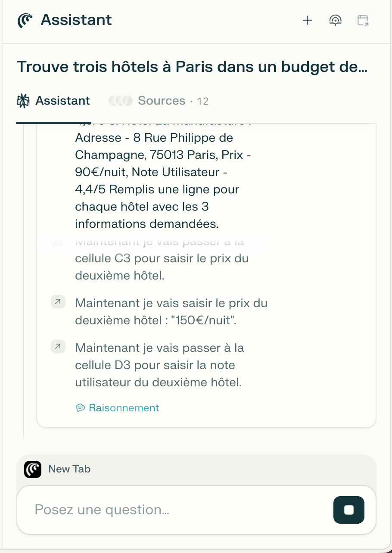
Task: Click the New Tab context chip
Action: 58,469
